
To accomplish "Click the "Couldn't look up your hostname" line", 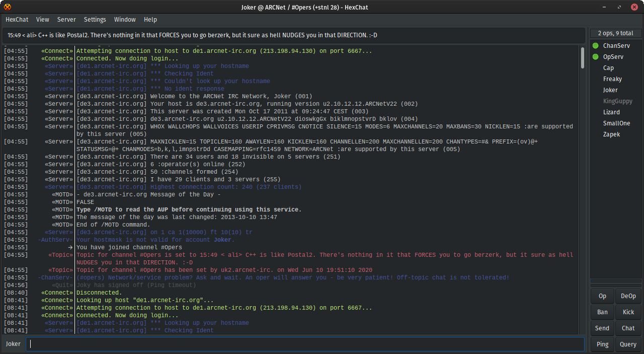I will point(173,81).
